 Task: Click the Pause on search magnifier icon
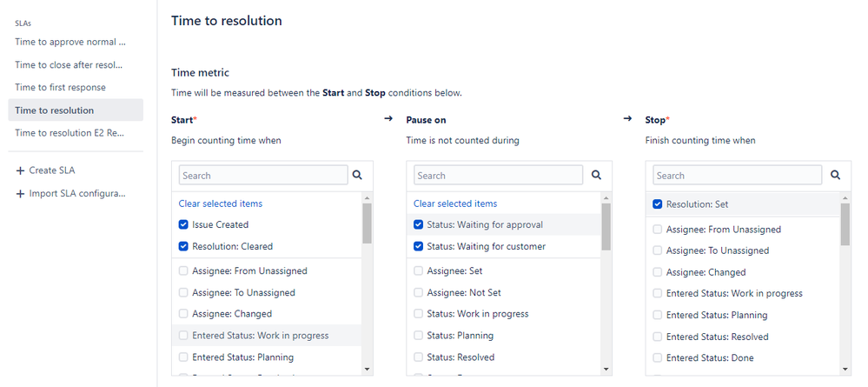click(x=596, y=175)
